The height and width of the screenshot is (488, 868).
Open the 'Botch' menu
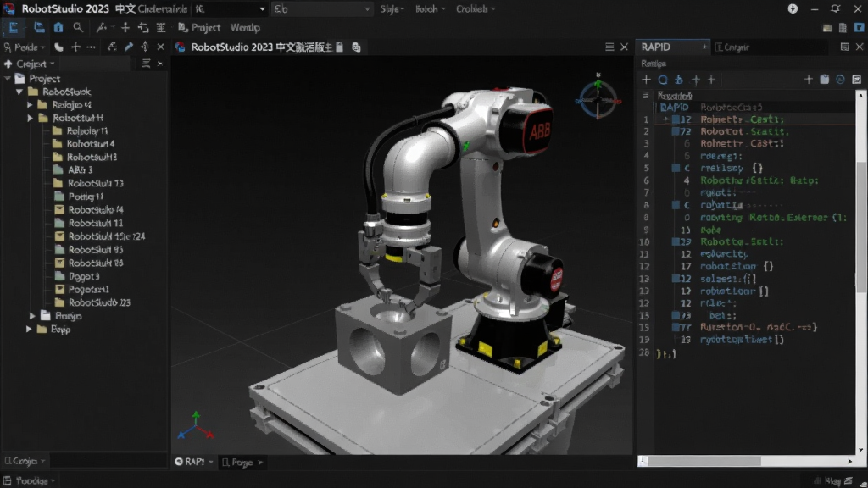[x=430, y=8]
